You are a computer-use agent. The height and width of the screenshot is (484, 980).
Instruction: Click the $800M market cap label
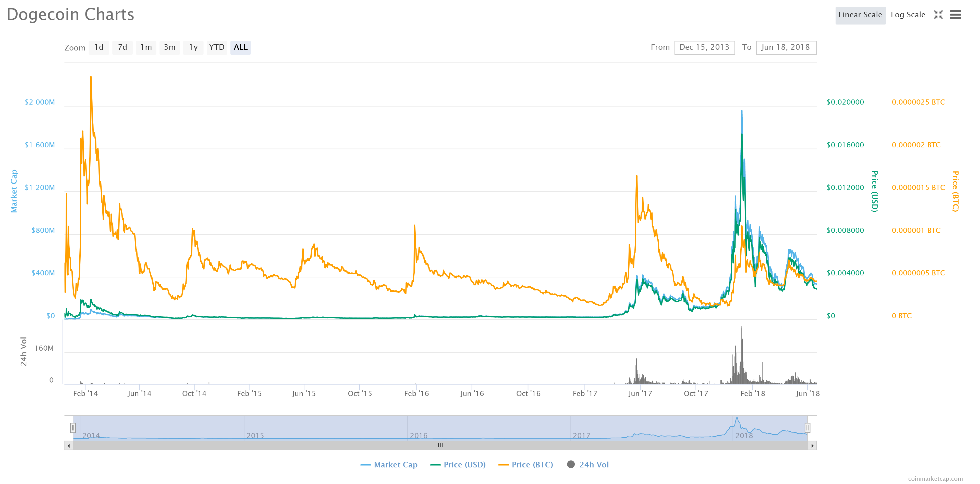(x=43, y=231)
